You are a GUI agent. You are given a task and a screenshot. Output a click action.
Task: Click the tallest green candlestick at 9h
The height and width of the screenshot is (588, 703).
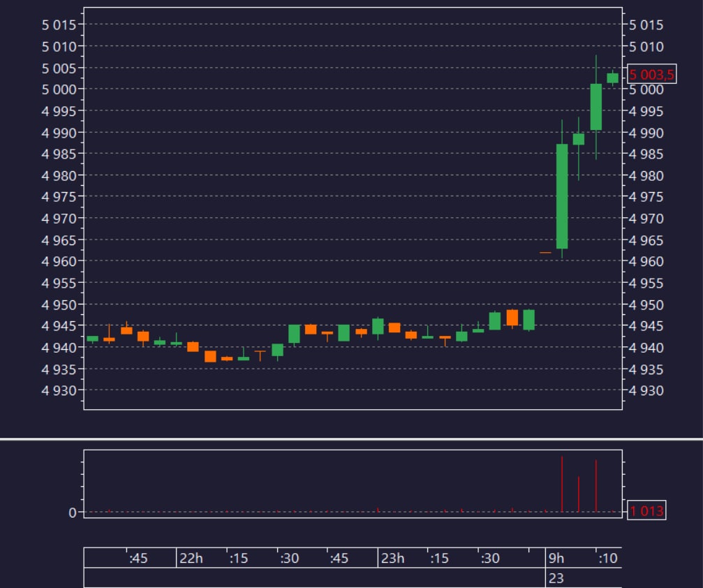tap(562, 196)
